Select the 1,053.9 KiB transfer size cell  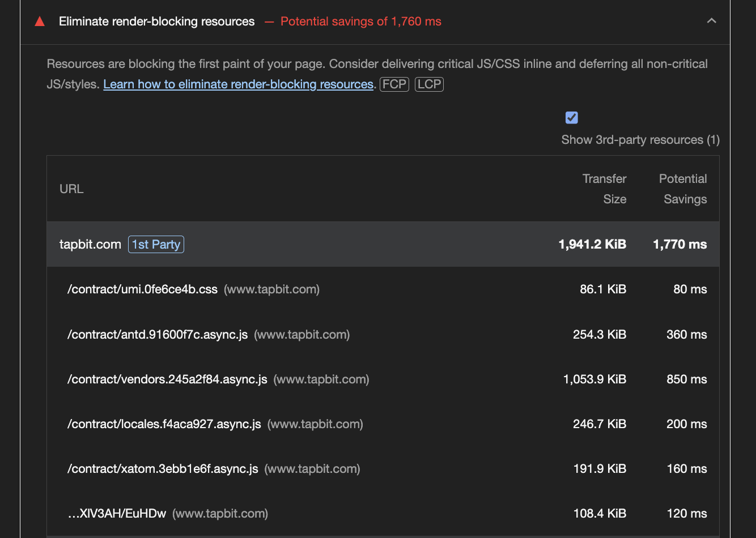click(x=594, y=379)
